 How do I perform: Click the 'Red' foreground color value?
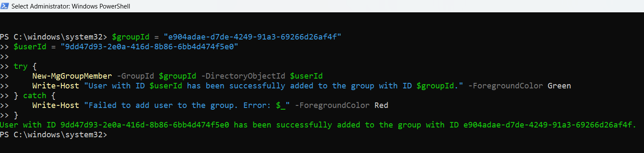pyautogui.click(x=381, y=105)
